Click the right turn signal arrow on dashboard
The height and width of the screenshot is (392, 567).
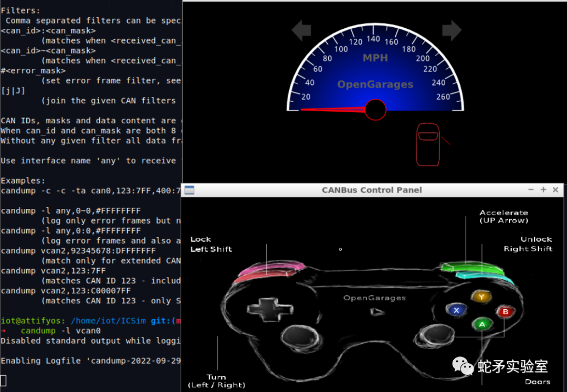(451, 30)
